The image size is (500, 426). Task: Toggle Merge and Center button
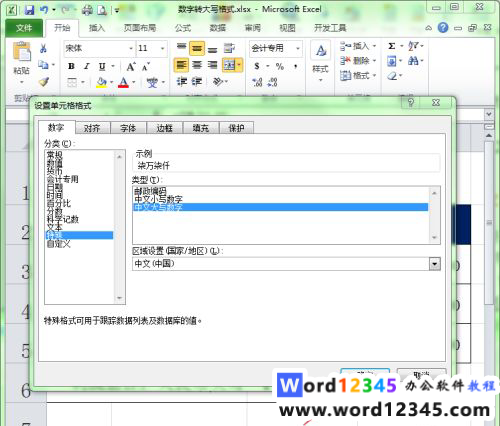tap(229, 65)
